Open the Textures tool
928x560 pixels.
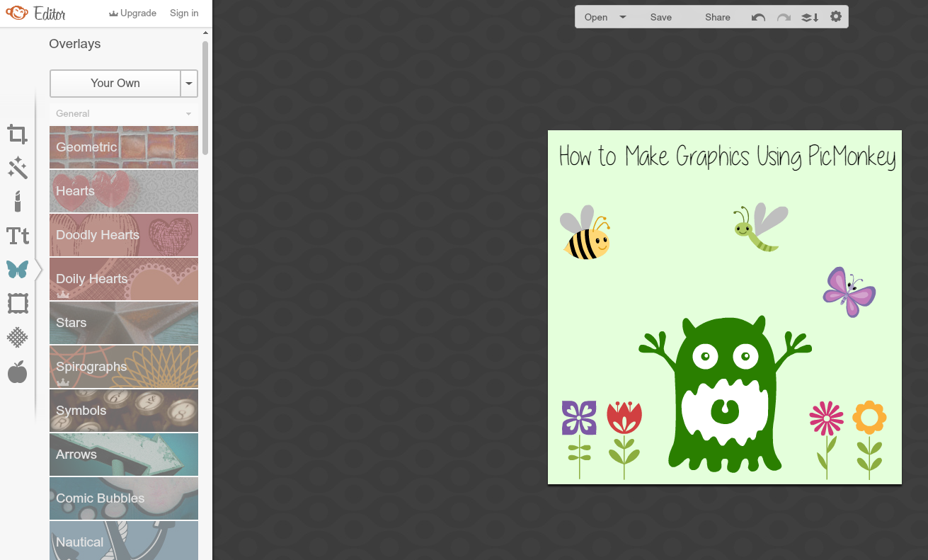coord(18,338)
